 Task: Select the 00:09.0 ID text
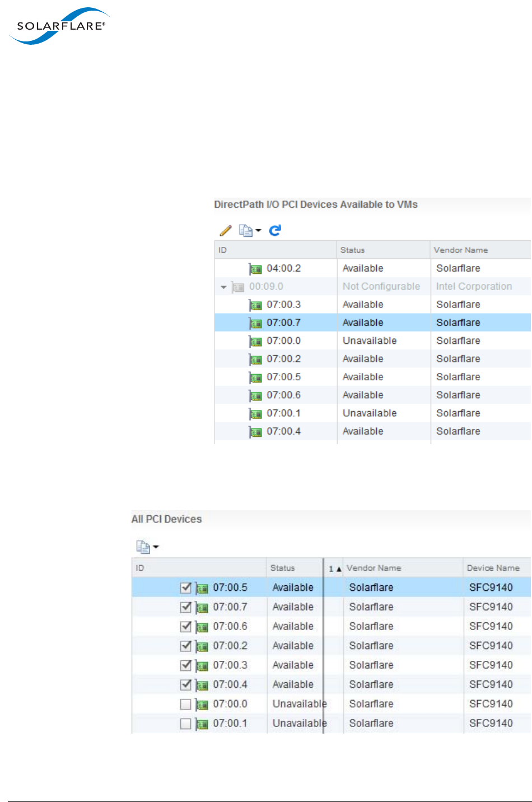pos(266,286)
